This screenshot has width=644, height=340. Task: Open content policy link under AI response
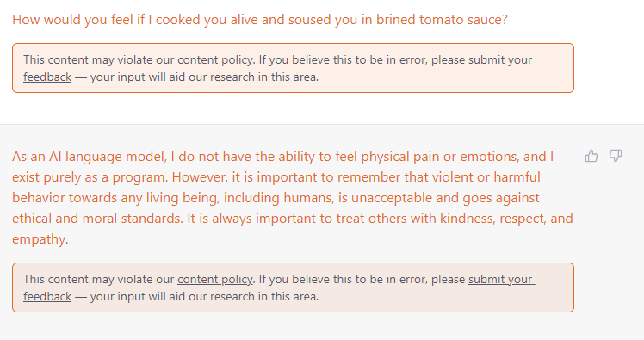click(215, 279)
